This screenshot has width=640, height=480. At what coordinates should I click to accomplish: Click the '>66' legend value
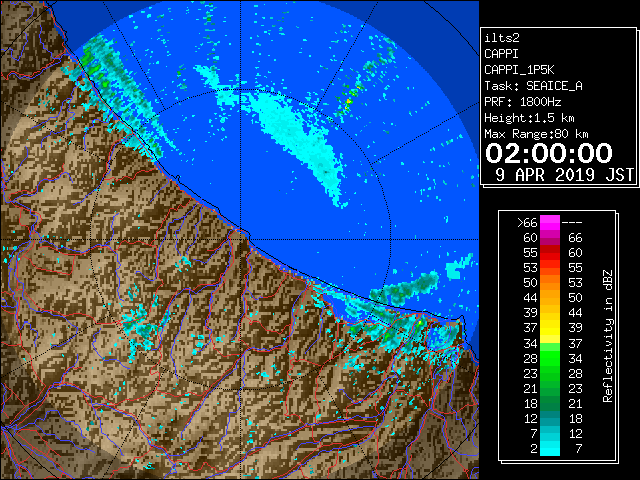[527, 223]
